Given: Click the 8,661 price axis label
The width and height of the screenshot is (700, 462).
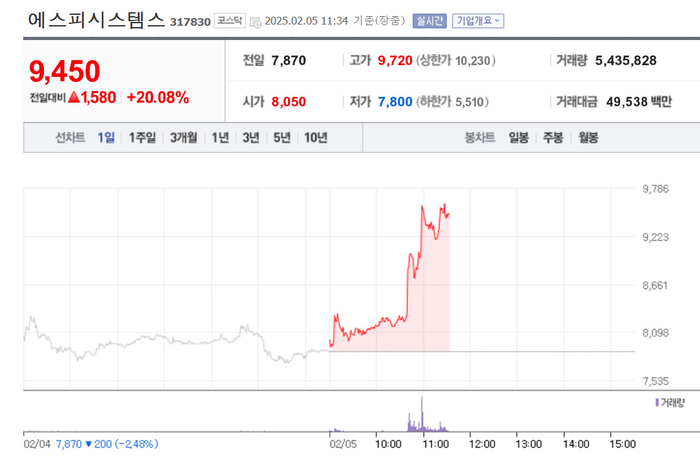Looking at the screenshot, I should point(655,285).
